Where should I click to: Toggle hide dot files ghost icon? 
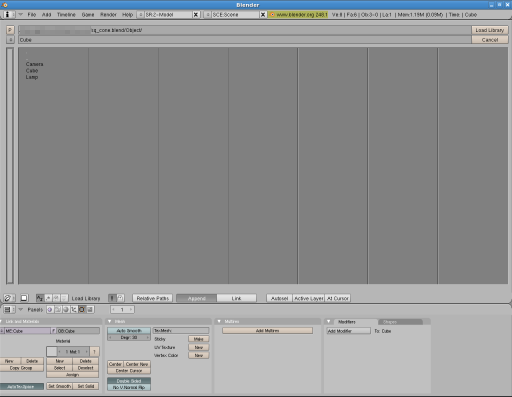coord(120,298)
